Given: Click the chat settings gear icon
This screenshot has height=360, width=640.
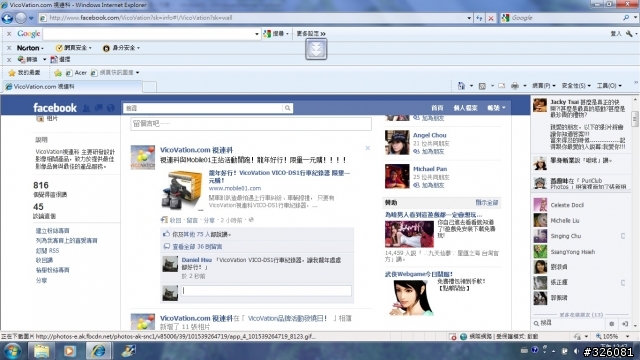Looking at the screenshot, I should click(611, 324).
